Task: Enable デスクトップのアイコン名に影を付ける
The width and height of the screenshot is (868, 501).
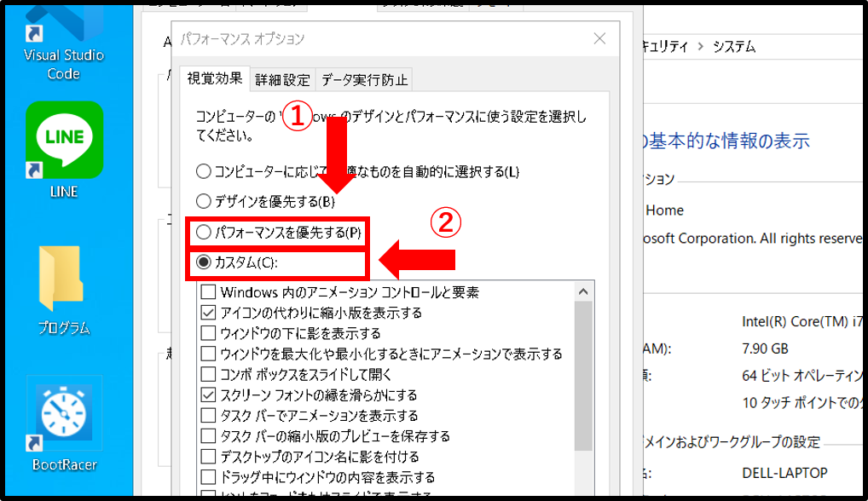Action: coord(208,456)
